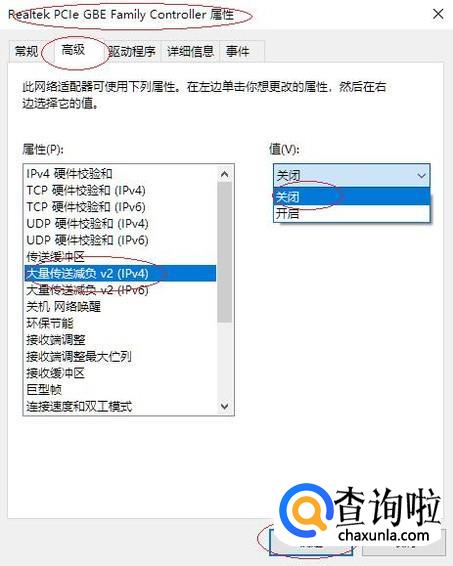Image resolution: width=453 pixels, height=566 pixels.
Task: Click the property list scroll down arrow
Action: point(225,406)
